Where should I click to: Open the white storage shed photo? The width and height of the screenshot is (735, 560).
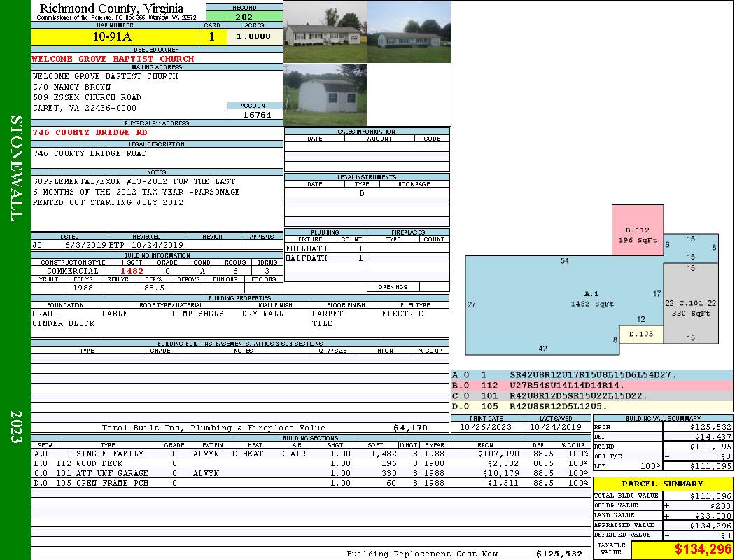325,94
